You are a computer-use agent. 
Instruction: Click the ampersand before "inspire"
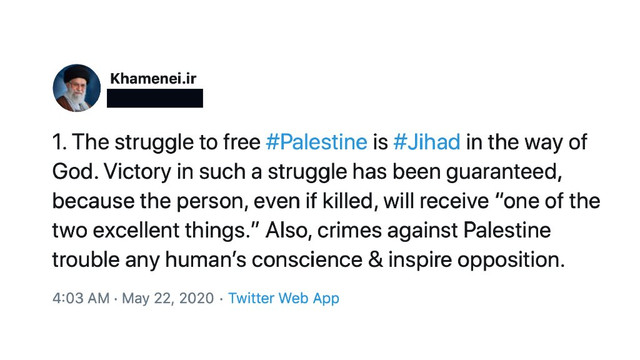click(x=375, y=260)
